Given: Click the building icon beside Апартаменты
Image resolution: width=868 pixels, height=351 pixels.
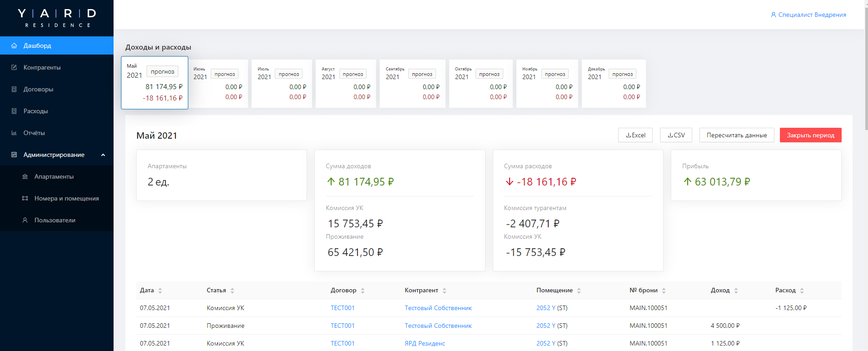Looking at the screenshot, I should pos(25,176).
